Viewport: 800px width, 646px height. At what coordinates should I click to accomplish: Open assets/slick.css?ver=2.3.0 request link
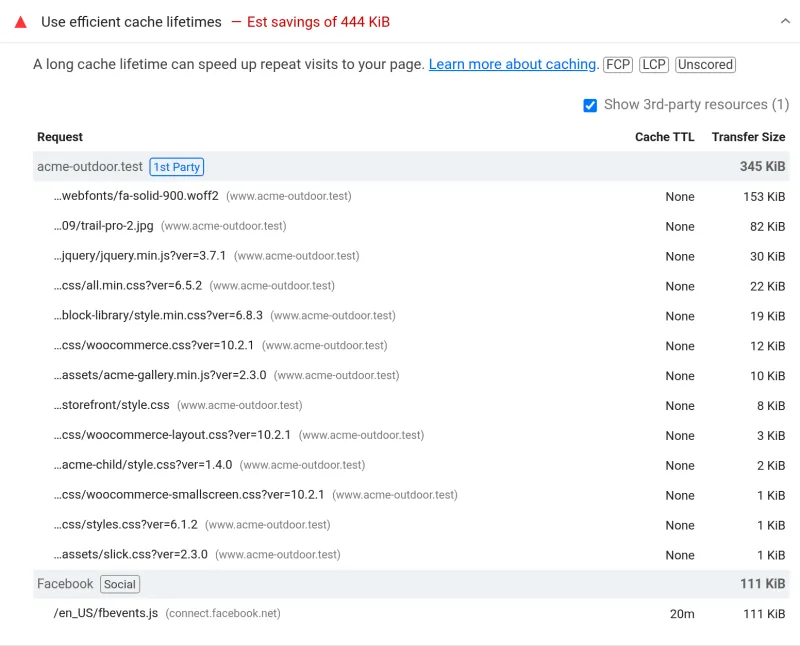131,554
